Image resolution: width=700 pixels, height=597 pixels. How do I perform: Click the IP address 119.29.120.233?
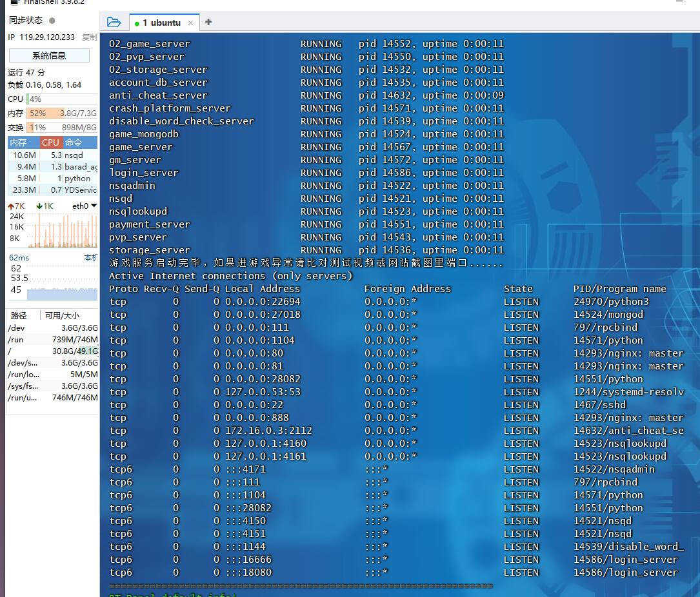tap(47, 37)
